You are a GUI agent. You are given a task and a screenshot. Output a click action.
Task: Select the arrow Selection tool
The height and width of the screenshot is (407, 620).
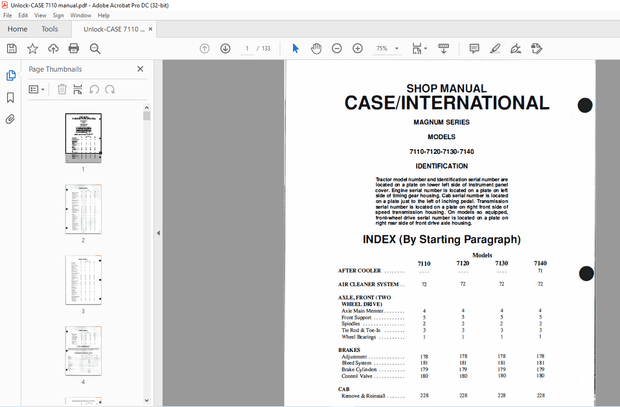pos(295,49)
